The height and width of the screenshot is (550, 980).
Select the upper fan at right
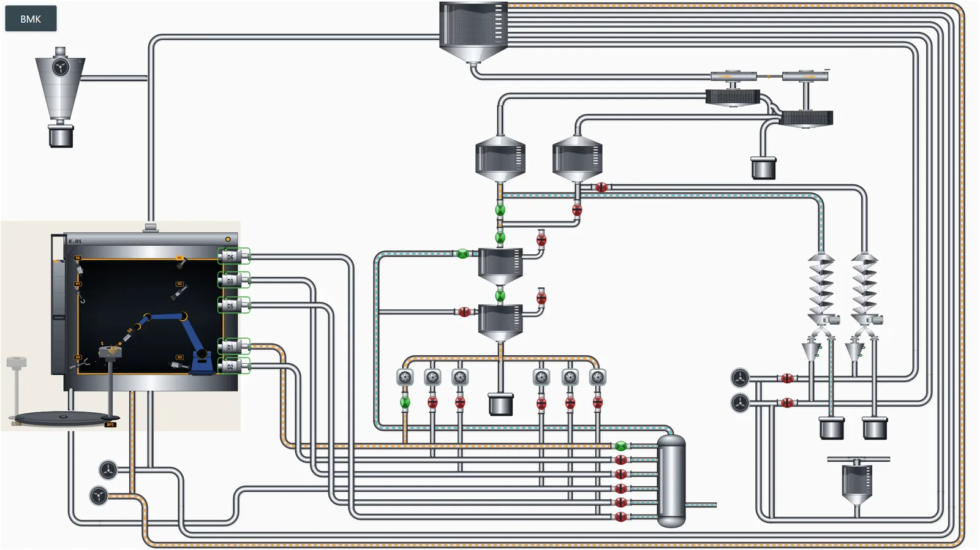(740, 378)
